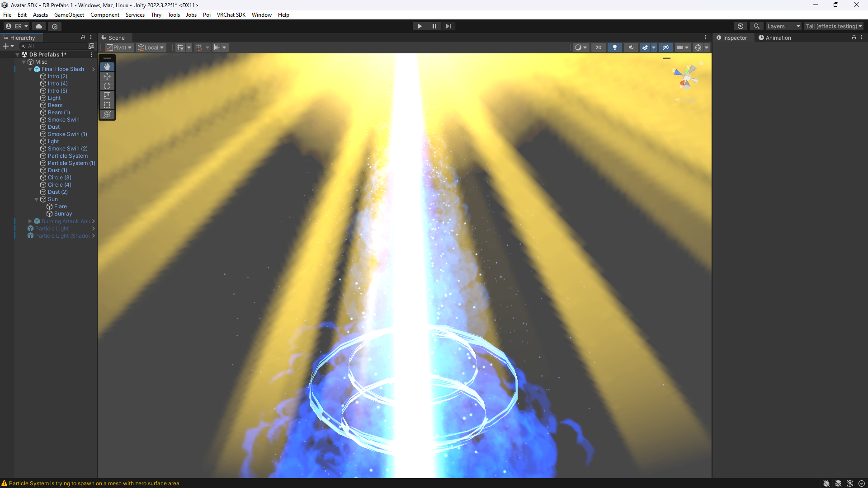
Task: Collapse the Sun object in Hierarchy
Action: [37, 199]
